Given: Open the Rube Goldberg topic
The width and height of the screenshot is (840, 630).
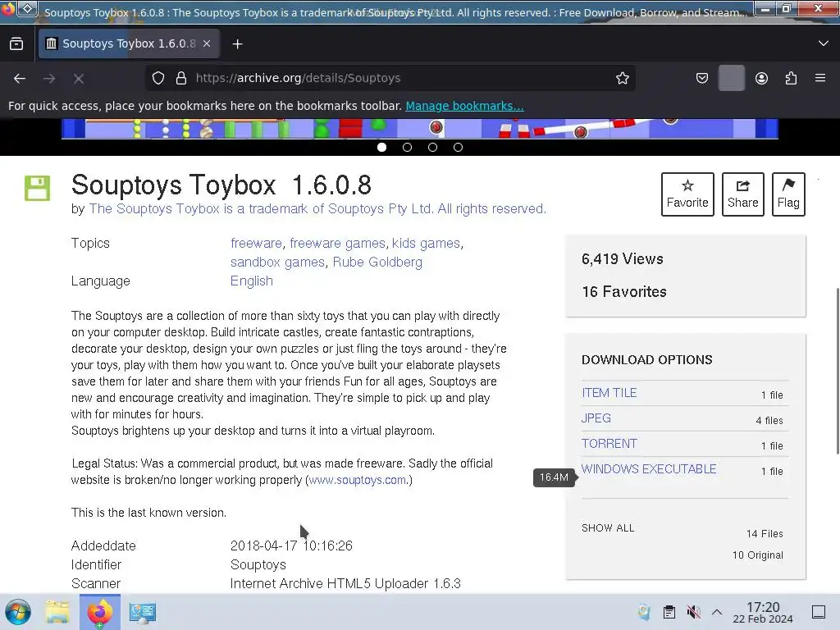Looking at the screenshot, I should (x=377, y=262).
